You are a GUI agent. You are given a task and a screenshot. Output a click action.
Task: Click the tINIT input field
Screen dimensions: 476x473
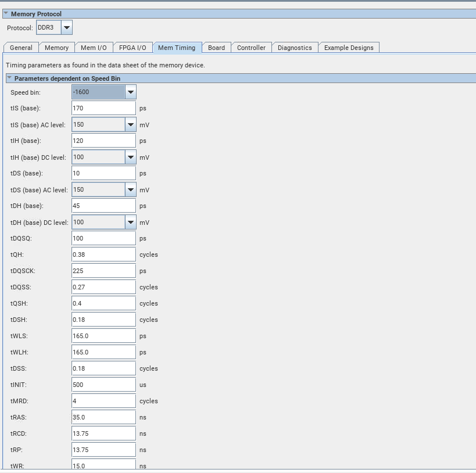(x=103, y=385)
